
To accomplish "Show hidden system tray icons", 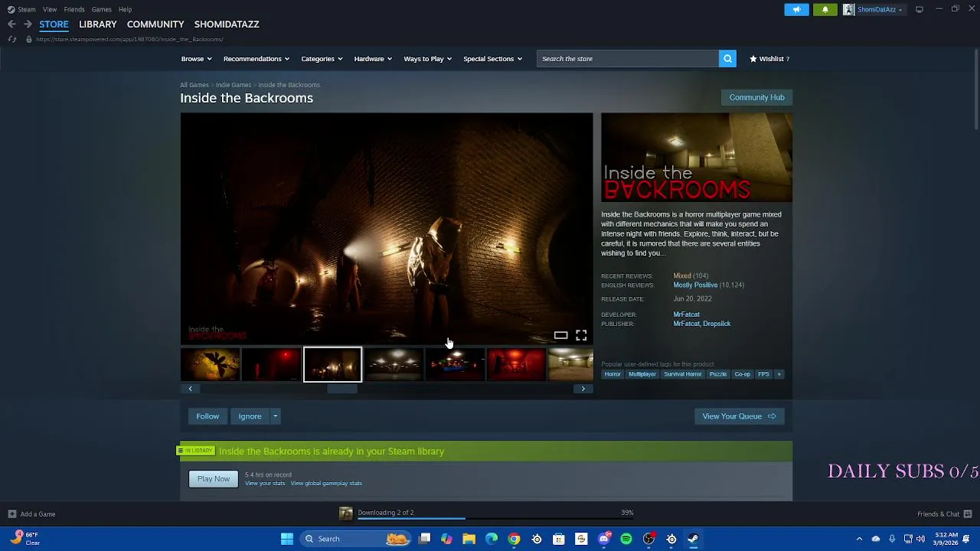I will [x=859, y=539].
